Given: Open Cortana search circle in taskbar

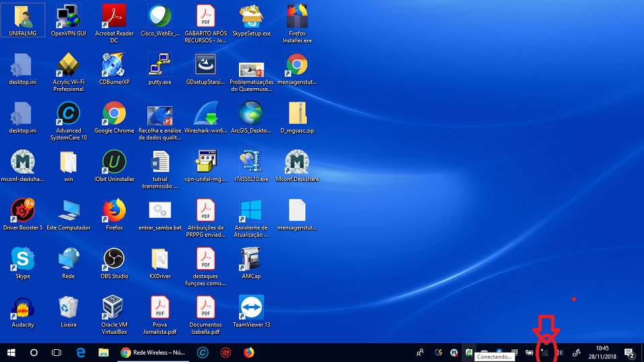Looking at the screenshot, I should [x=34, y=353].
